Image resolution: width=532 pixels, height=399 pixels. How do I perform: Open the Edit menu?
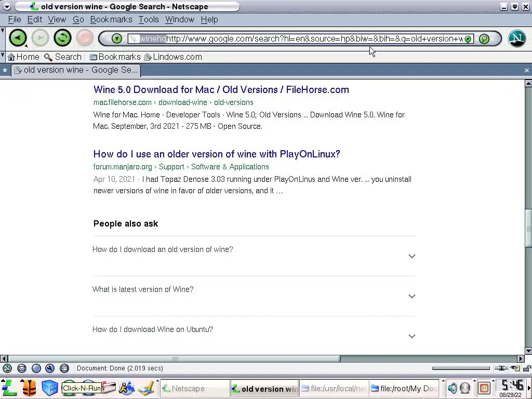pos(35,20)
